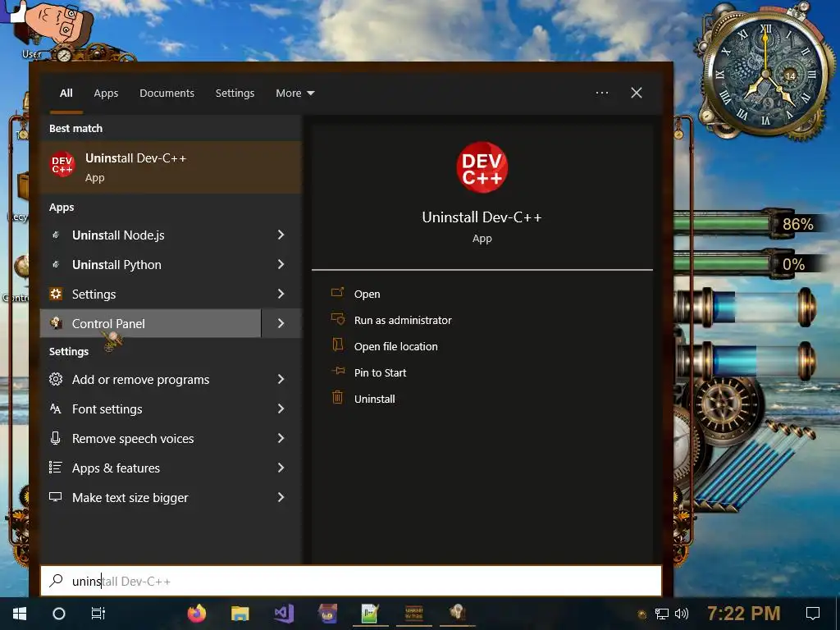Click into the search text box
The image size is (840, 630).
[x=351, y=581]
